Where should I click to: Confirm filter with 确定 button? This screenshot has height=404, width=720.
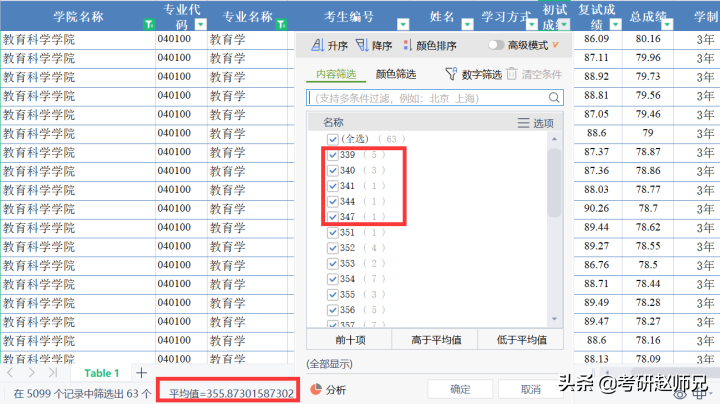pos(460,389)
